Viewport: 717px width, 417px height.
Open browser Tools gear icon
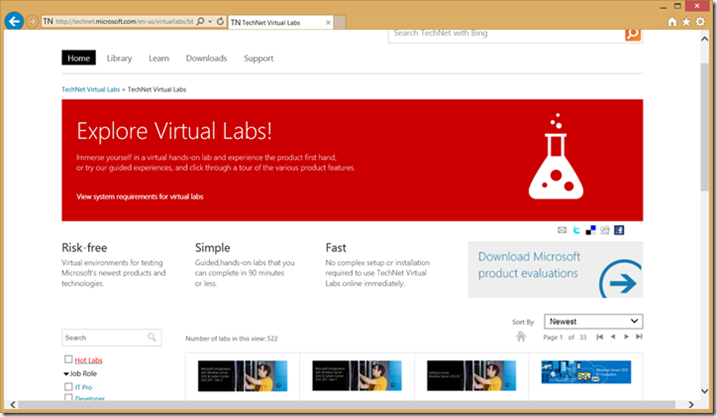tap(700, 22)
